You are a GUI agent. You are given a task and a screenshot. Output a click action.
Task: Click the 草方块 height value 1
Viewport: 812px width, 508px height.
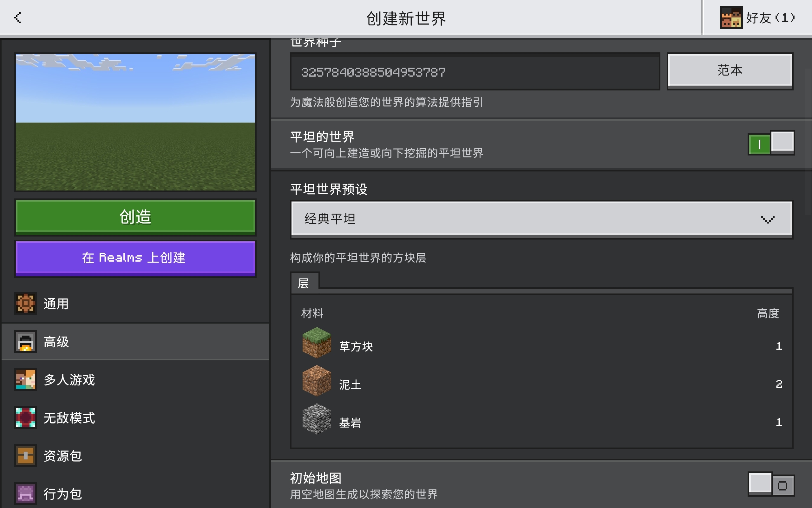(x=779, y=346)
